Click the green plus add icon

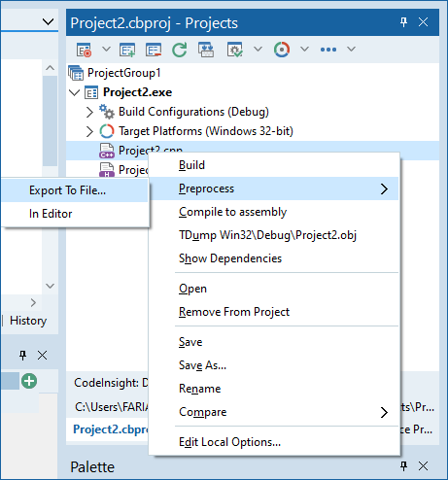point(29,381)
